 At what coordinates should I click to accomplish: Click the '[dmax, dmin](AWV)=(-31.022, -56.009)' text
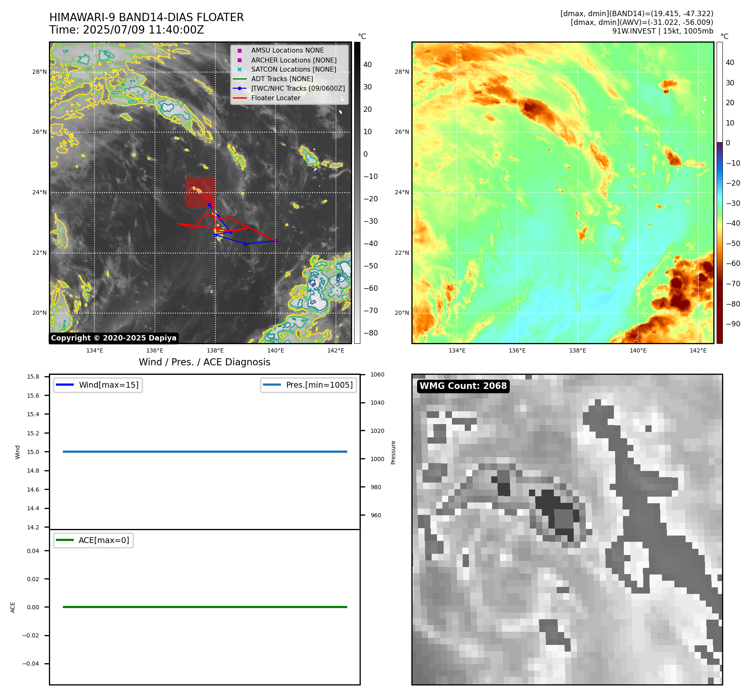pyautogui.click(x=642, y=22)
